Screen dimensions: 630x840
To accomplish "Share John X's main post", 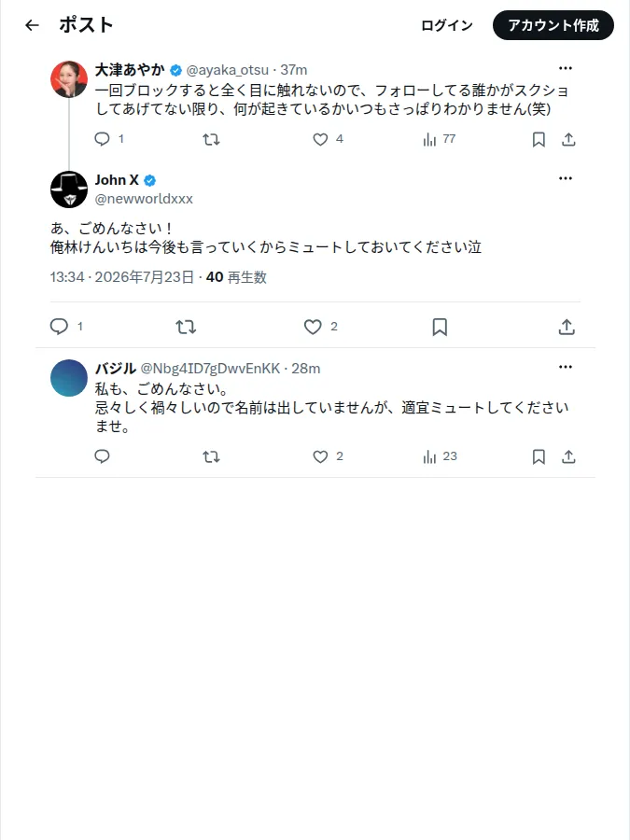I will 567,327.
